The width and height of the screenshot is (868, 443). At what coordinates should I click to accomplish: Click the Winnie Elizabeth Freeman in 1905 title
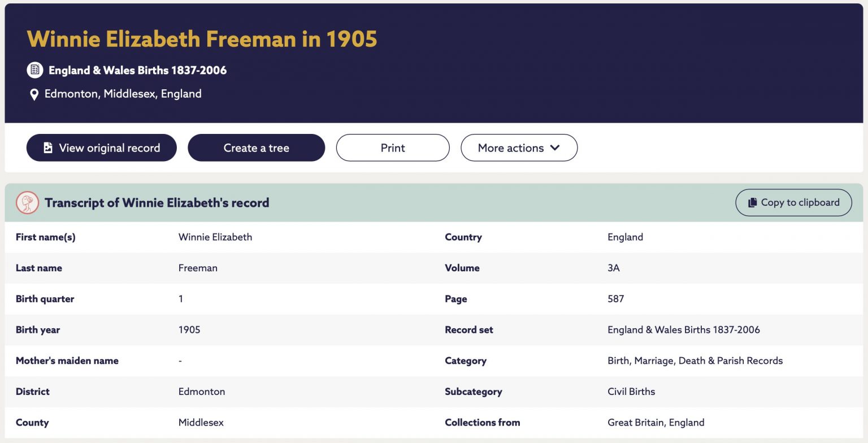coord(202,39)
